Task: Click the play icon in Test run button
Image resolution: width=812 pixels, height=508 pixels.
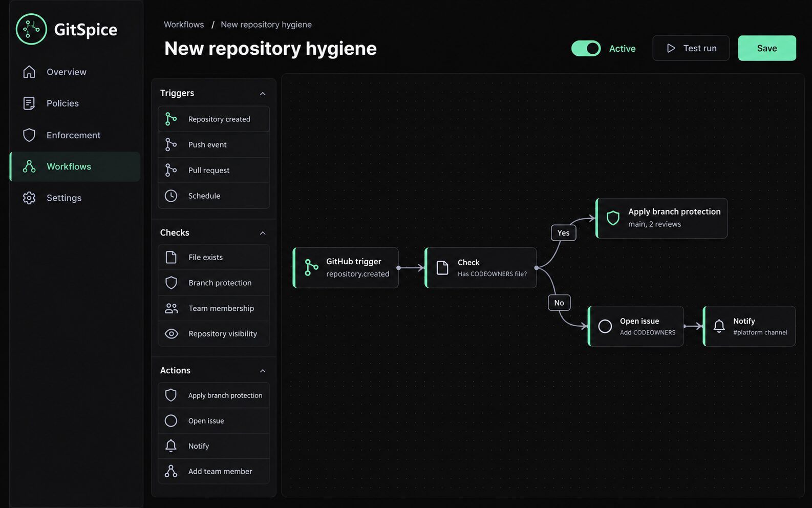Action: coord(671,48)
